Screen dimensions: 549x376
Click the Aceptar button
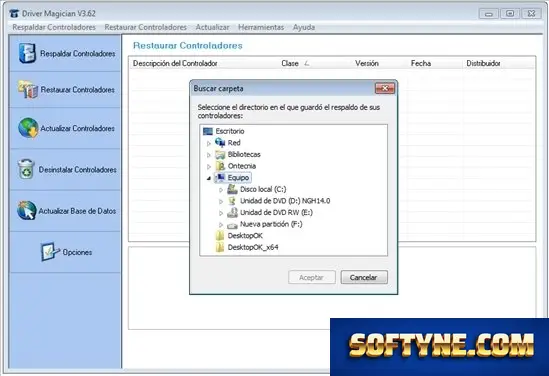312,277
